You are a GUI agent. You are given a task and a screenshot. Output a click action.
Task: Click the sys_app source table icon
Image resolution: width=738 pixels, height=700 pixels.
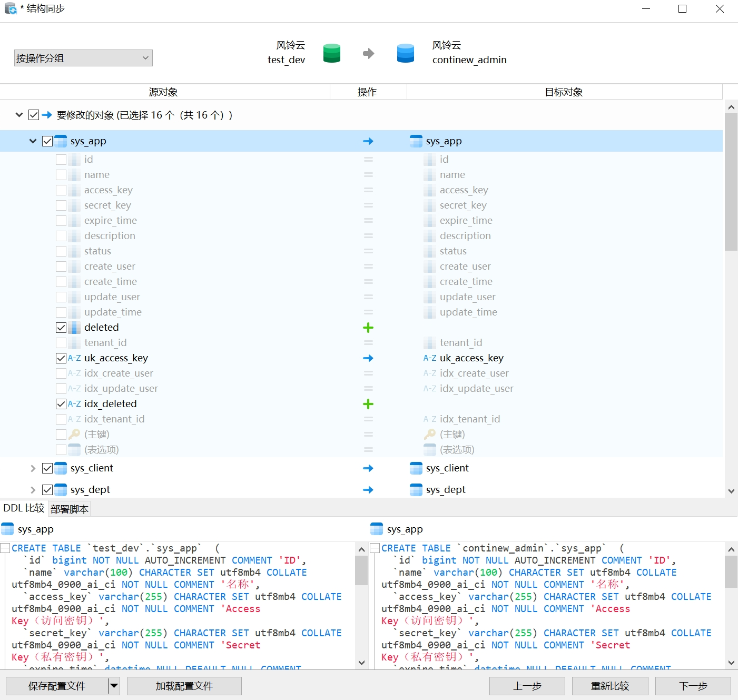61,141
